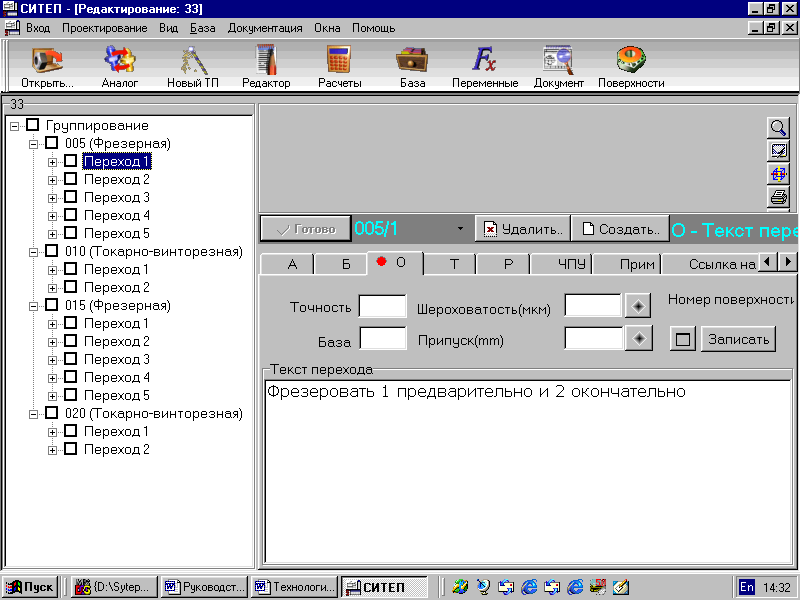Image resolution: width=800 pixels, height=600 pixels.
Task: Open the Пуск start button
Action: click(x=29, y=587)
